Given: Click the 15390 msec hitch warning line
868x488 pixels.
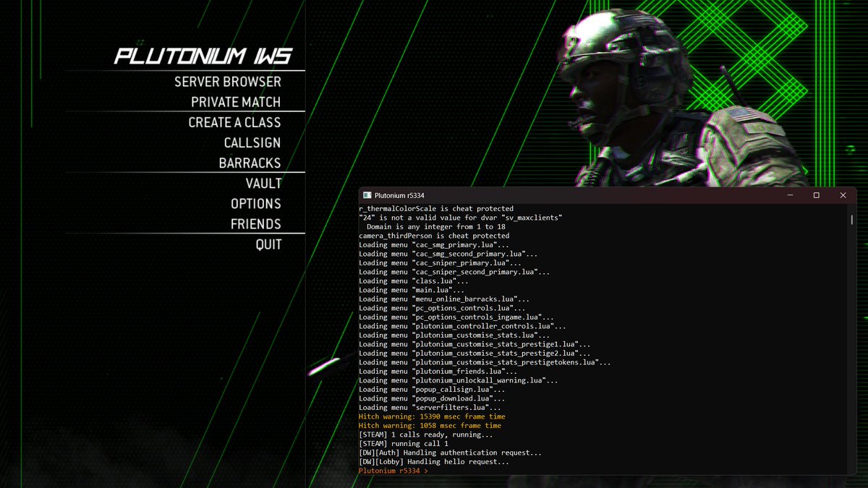Looking at the screenshot, I should coord(432,416).
